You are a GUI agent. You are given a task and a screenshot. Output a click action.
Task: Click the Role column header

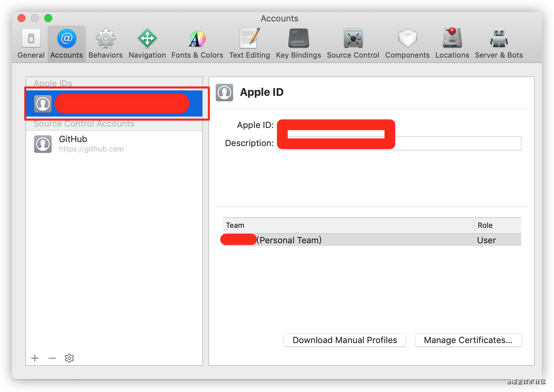[498, 225]
